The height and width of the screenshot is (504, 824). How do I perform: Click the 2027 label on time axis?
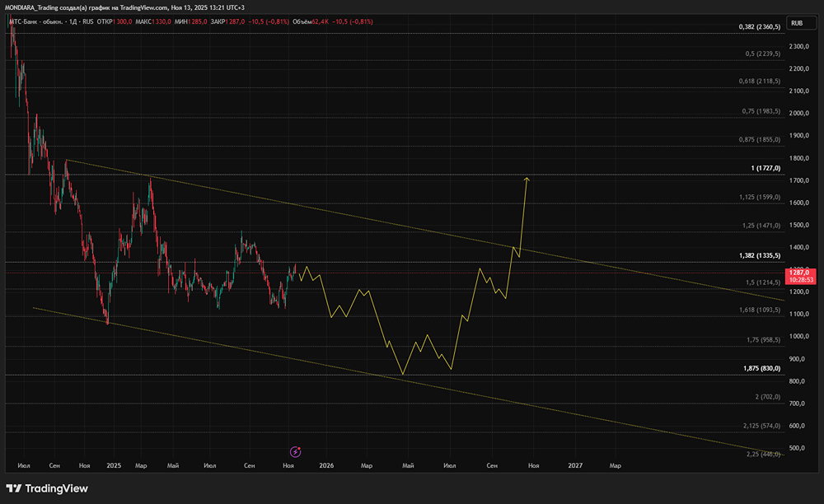tap(575, 465)
